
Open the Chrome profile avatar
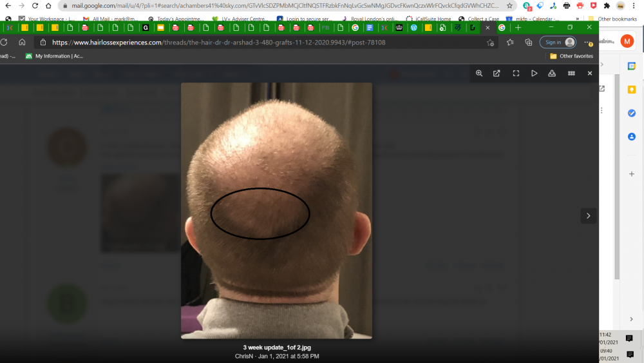point(621,6)
